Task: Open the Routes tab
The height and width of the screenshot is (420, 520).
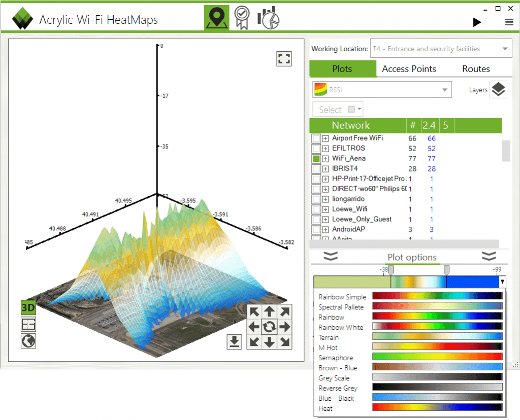Action: (476, 68)
